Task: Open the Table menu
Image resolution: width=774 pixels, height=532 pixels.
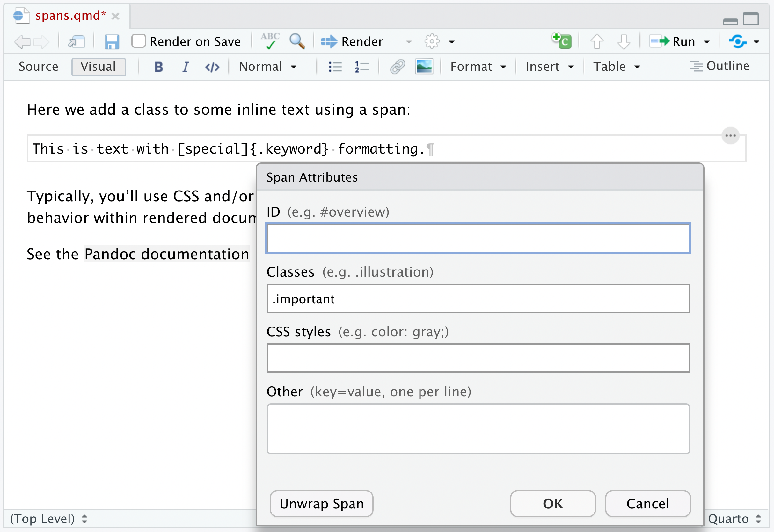Action: tap(616, 67)
